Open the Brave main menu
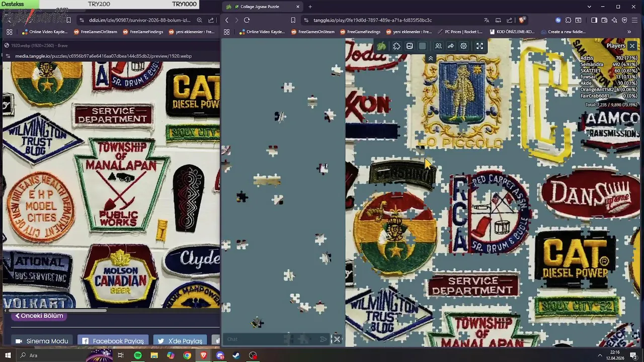 (x=634, y=20)
